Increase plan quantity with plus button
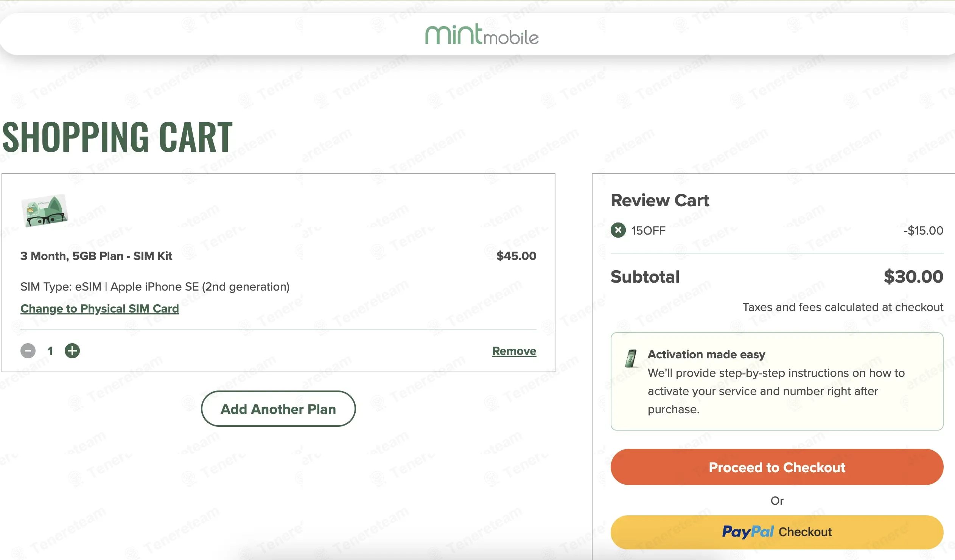 (72, 351)
